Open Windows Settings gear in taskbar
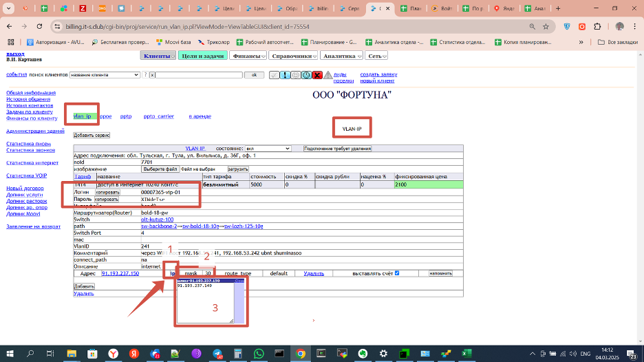 (383, 353)
